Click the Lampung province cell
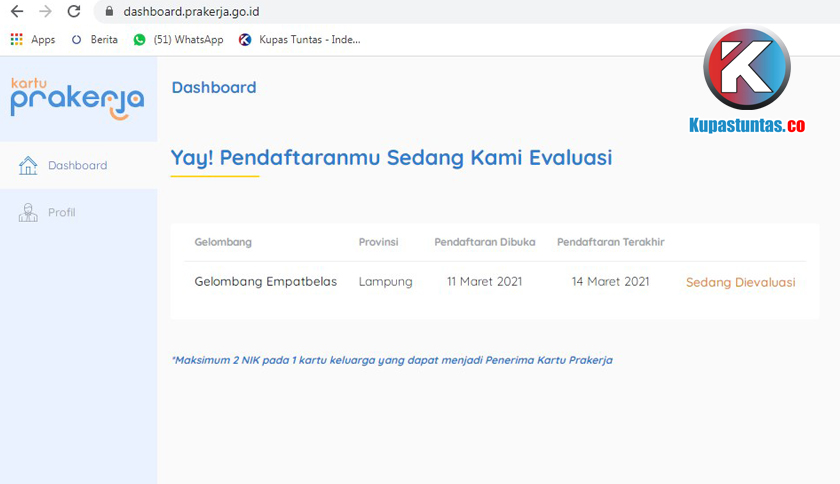Viewport: 840px width, 484px height. [386, 282]
